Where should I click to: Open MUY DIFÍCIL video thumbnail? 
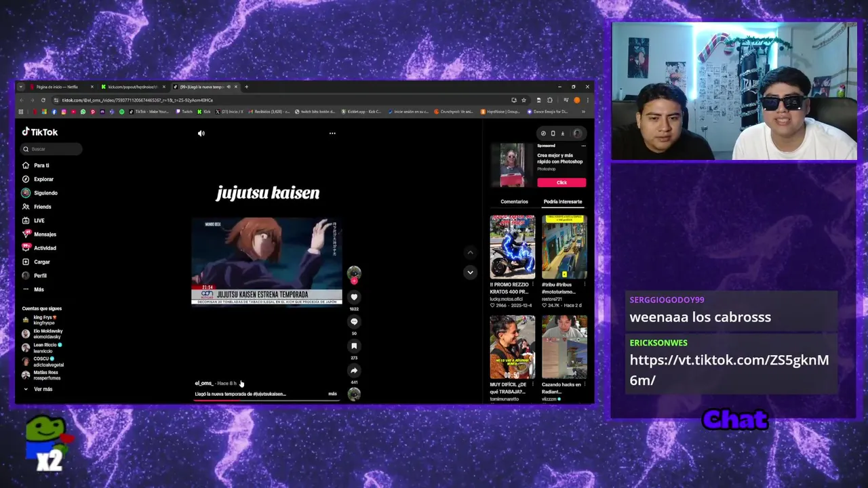tap(512, 346)
